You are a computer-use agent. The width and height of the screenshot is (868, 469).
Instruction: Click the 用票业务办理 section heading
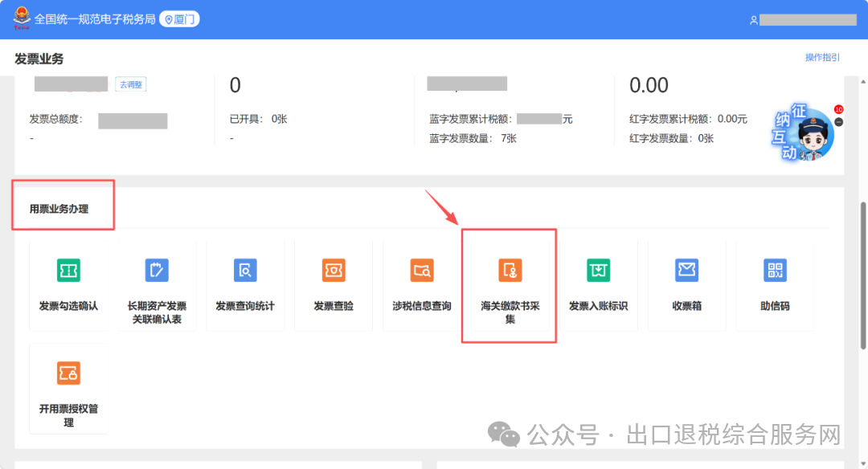coord(59,209)
